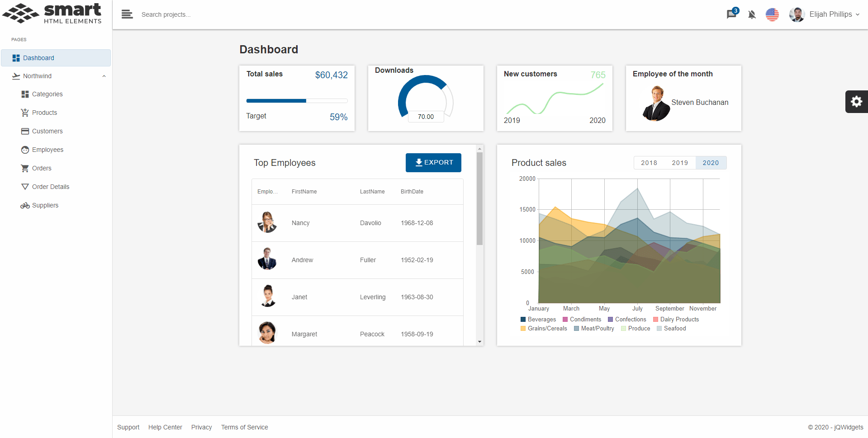Sort by FirstName column header
This screenshot has width=868, height=438.
coord(304,192)
